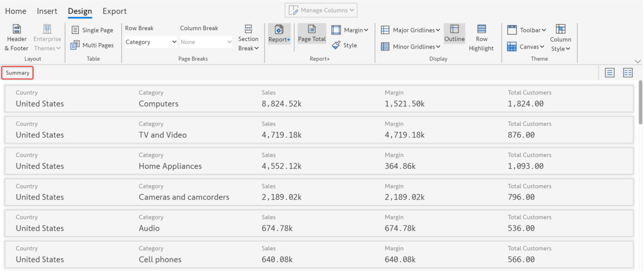Choose Multi Pages table layout
This screenshot has width=644, height=272.
click(x=92, y=45)
